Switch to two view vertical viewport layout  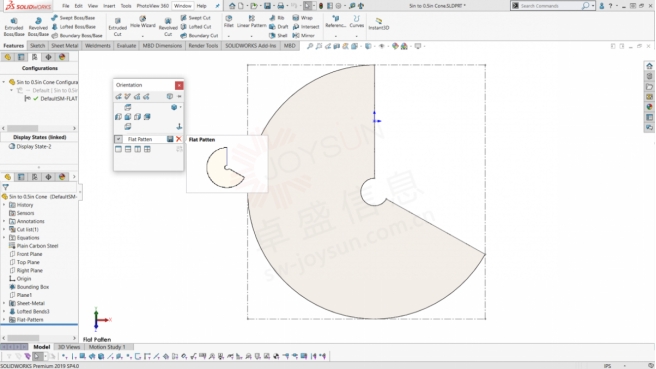click(x=138, y=149)
